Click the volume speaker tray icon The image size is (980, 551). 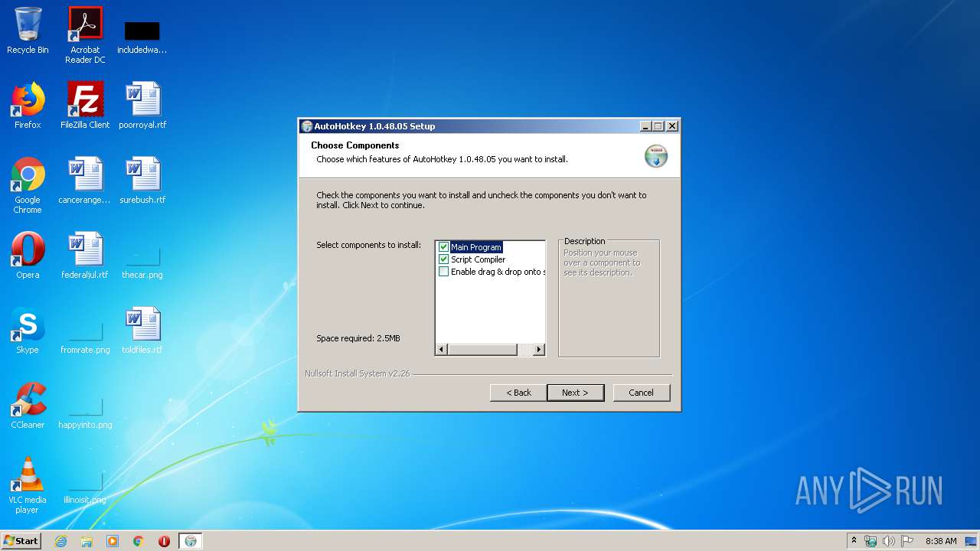coord(888,541)
